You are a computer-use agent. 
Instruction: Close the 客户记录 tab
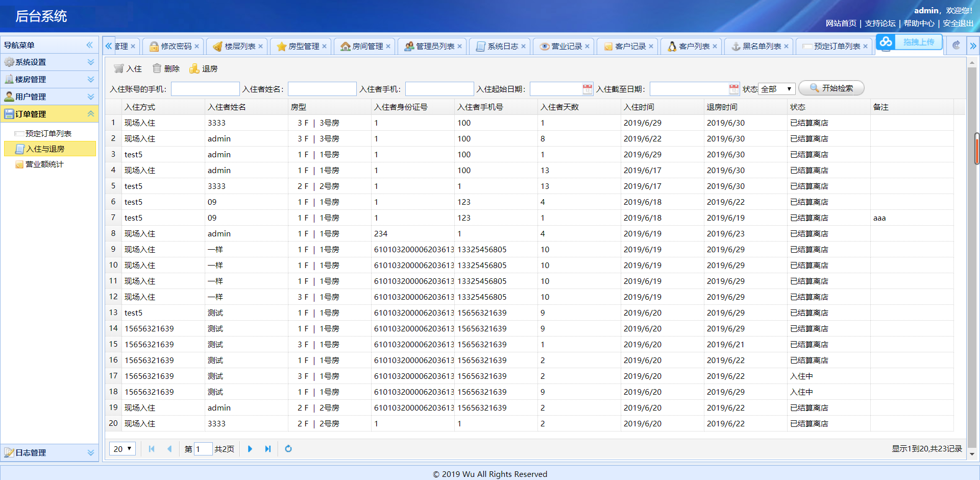[x=651, y=46]
